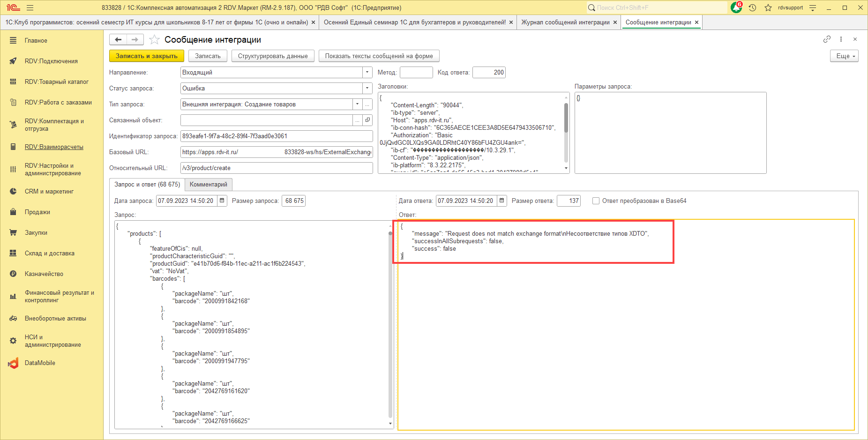This screenshot has height=440, width=868.
Task: Open calendar picker for request date
Action: (222, 201)
